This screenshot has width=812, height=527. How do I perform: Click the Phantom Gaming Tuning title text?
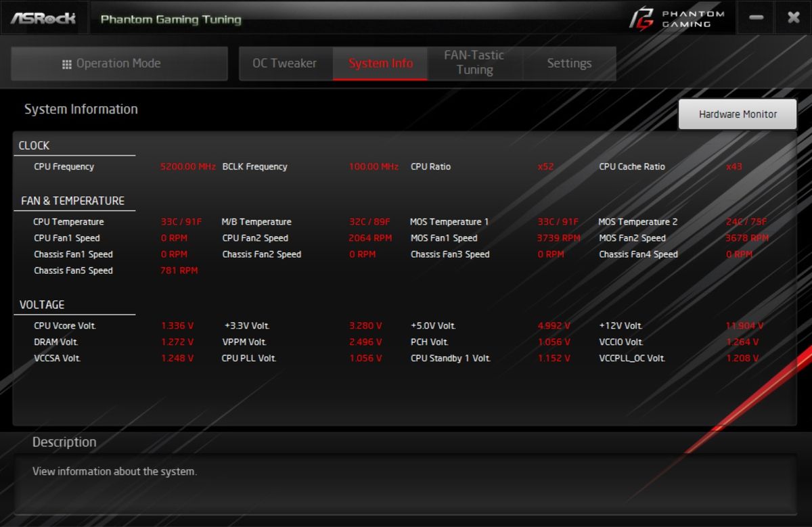click(x=171, y=19)
